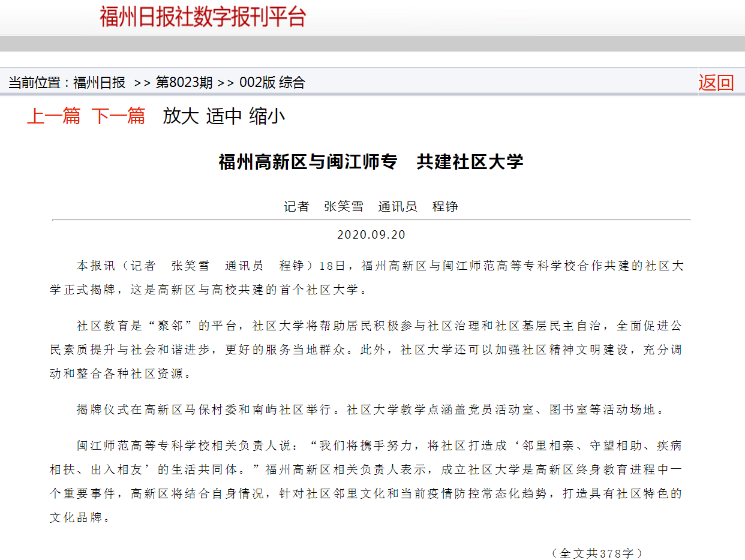Open 第8023期 breadcrumb link
The width and height of the screenshot is (745, 560).
tap(184, 83)
